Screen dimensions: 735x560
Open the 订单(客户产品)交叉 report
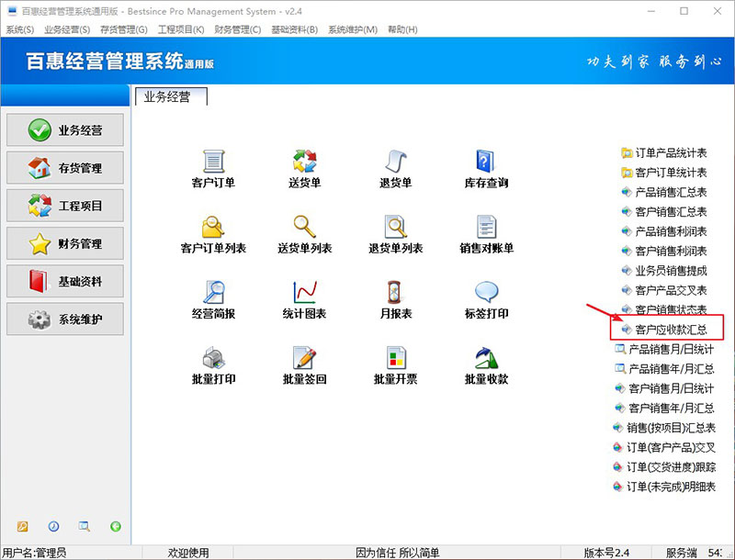point(664,448)
